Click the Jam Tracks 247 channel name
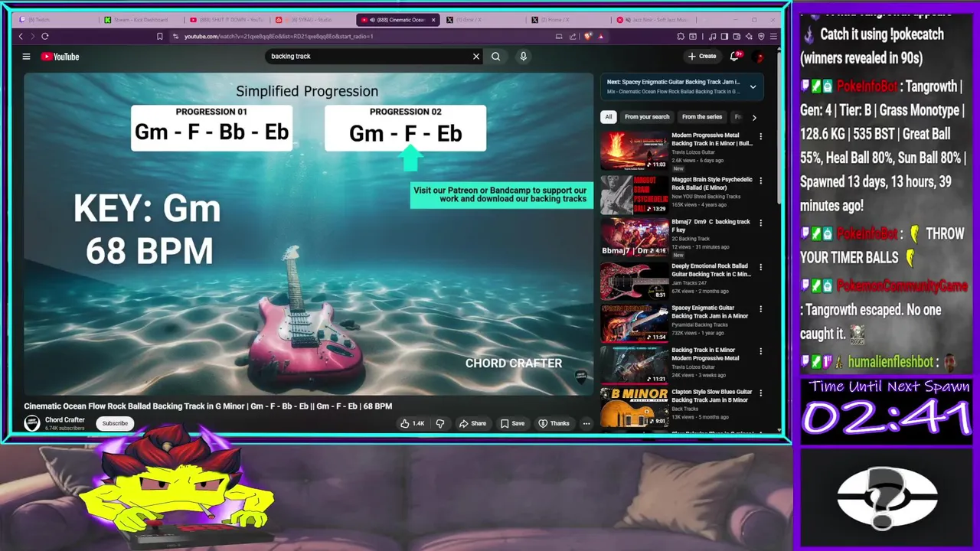This screenshot has width=980, height=551. pos(689,283)
